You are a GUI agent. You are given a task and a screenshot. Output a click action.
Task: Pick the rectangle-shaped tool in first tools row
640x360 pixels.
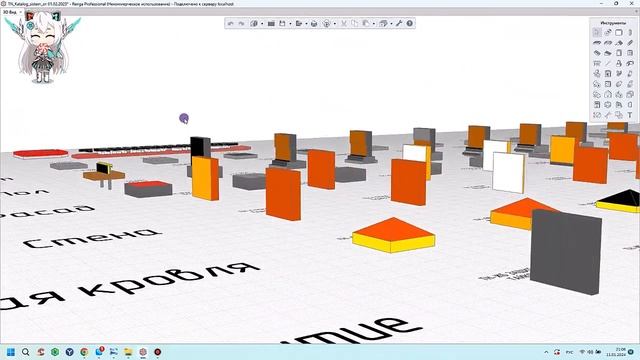click(x=619, y=33)
